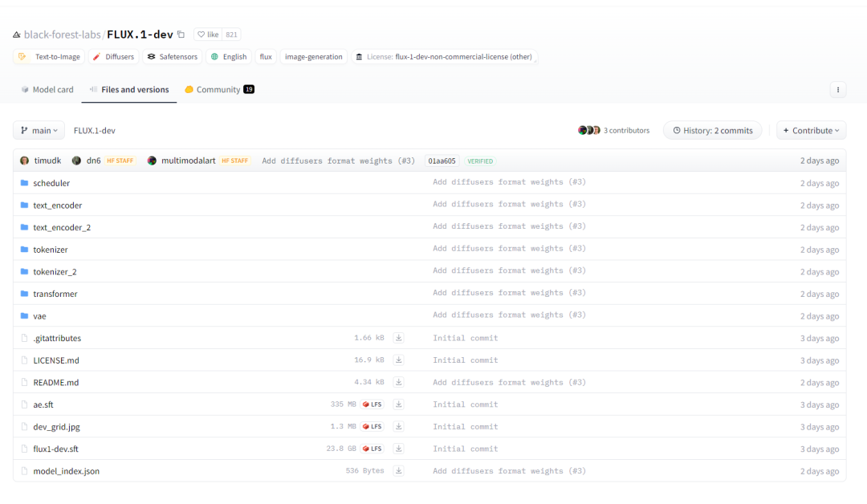Open the text_encoder_2 folder
This screenshot has width=867, height=504.
click(x=61, y=227)
